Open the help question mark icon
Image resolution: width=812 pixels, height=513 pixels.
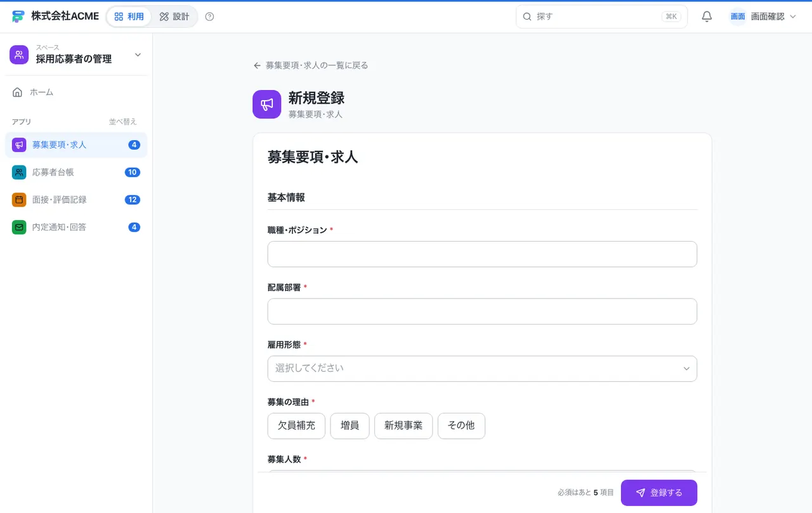pyautogui.click(x=210, y=16)
